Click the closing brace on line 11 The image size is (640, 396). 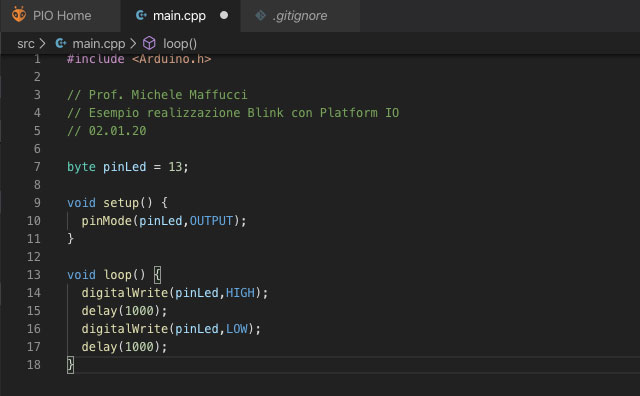tap(71, 238)
